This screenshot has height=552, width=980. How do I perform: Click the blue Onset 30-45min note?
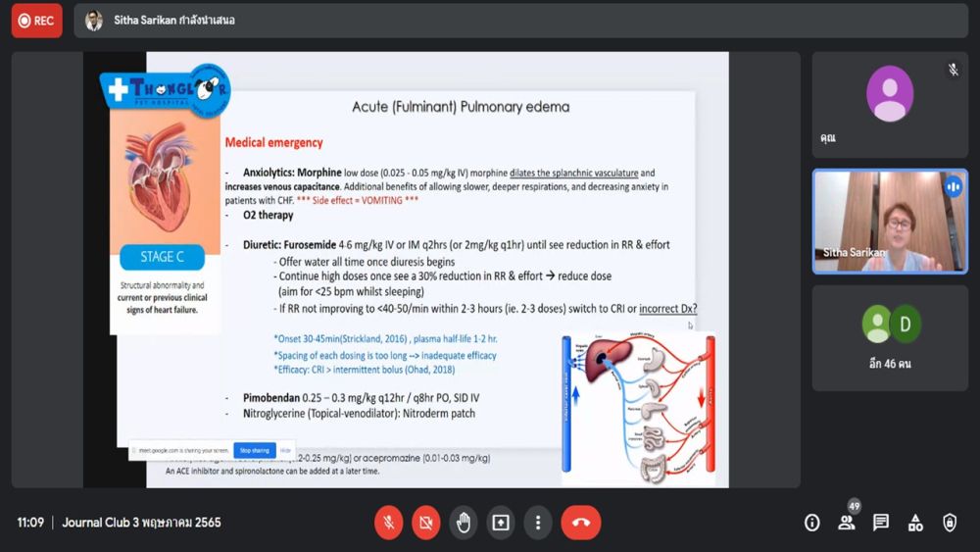(x=385, y=339)
